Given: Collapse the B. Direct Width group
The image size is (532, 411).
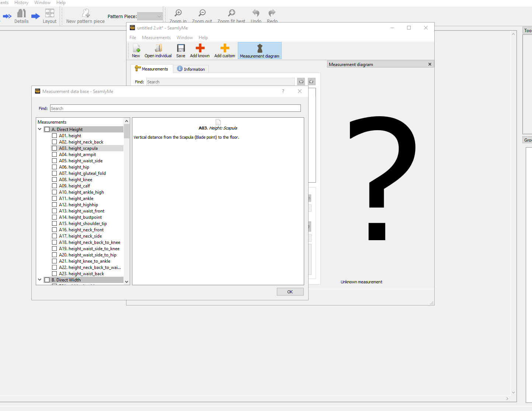Looking at the screenshot, I should pos(40,280).
